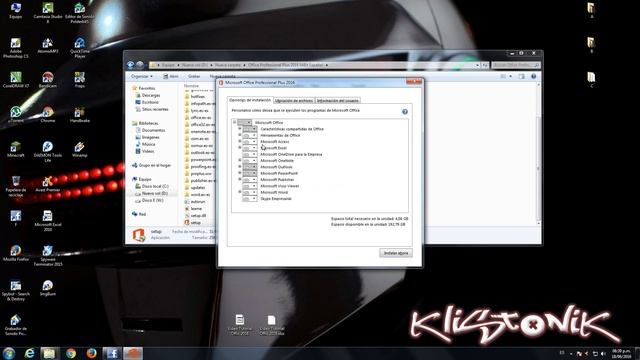640x360 pixels.
Task: Open install options dropdown for Microsoft PowerPoint
Action: tap(250, 173)
